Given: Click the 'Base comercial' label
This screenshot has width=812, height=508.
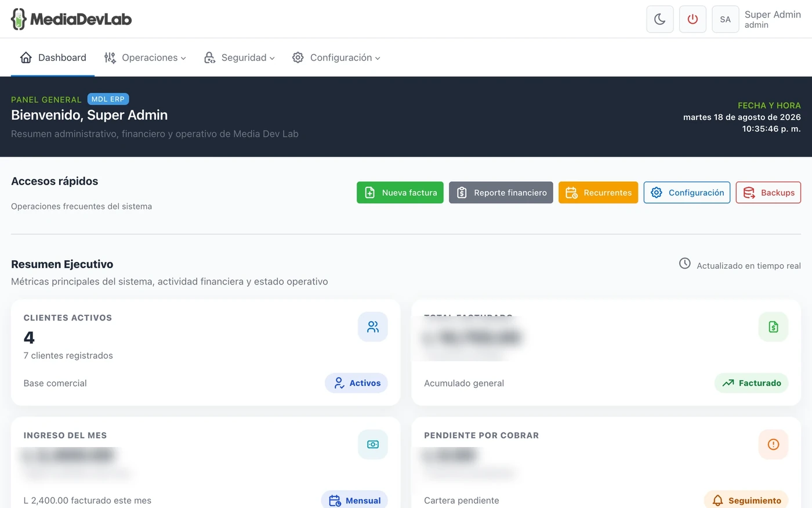Looking at the screenshot, I should [55, 383].
